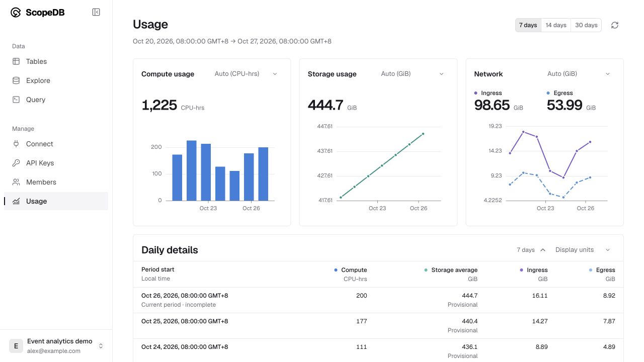This screenshot has height=362, width=644.
Task: Open the Members page
Action: [56, 182]
